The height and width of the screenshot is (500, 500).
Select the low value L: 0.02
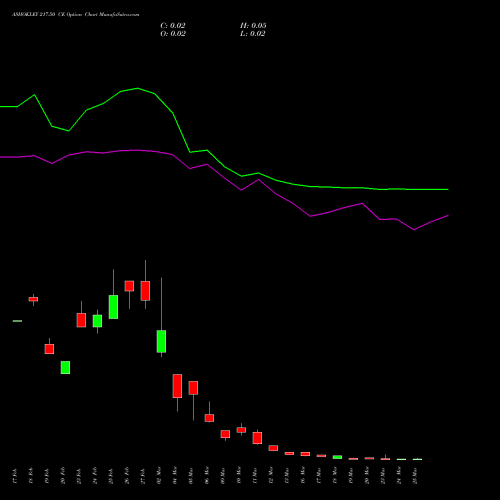(253, 34)
